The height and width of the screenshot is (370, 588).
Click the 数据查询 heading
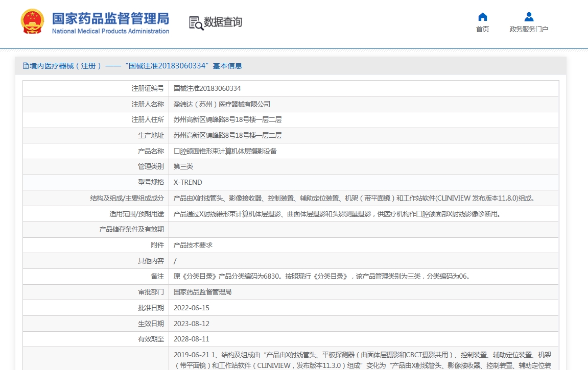223,22
